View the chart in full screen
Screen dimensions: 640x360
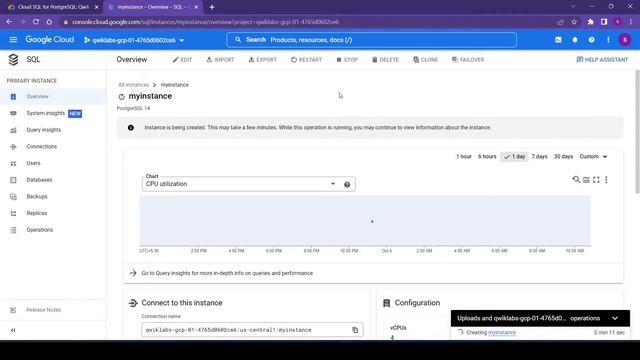click(x=596, y=180)
